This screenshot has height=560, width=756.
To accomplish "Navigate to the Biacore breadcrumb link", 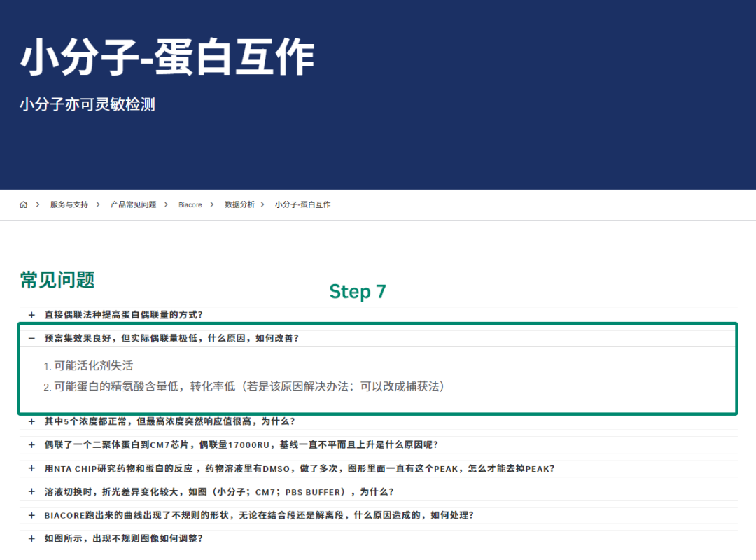I will [190, 204].
